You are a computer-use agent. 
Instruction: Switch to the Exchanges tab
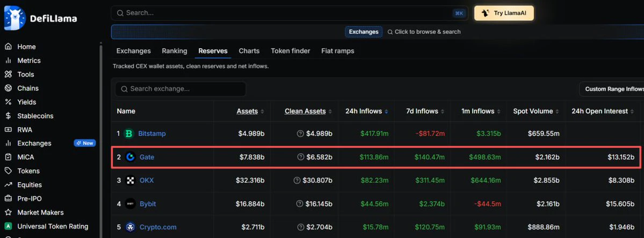(134, 51)
